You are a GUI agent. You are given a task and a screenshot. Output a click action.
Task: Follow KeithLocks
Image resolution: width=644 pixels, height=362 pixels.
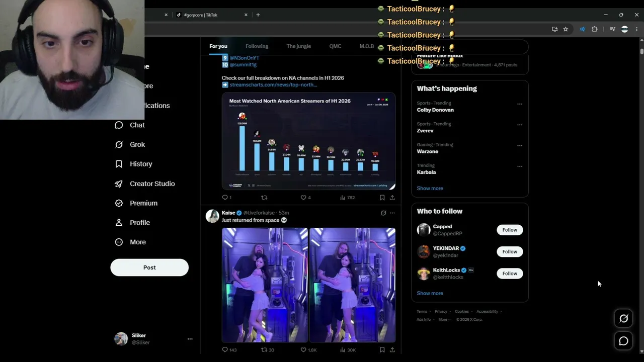click(510, 274)
